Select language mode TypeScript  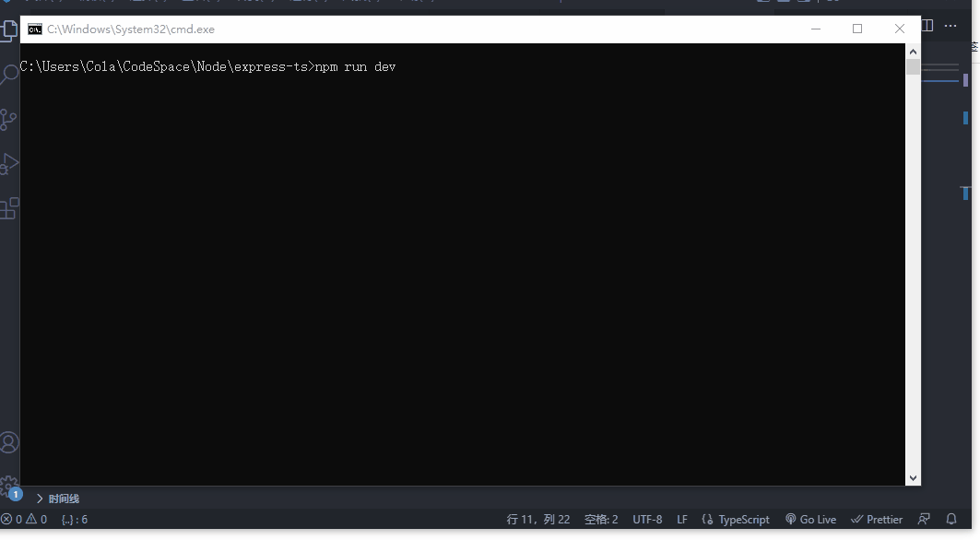click(x=736, y=520)
